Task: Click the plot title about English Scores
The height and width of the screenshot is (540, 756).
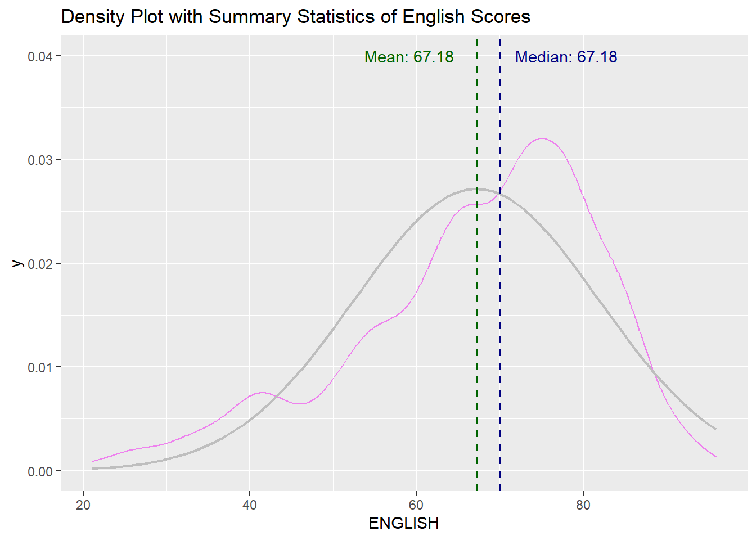Action: click(x=295, y=17)
